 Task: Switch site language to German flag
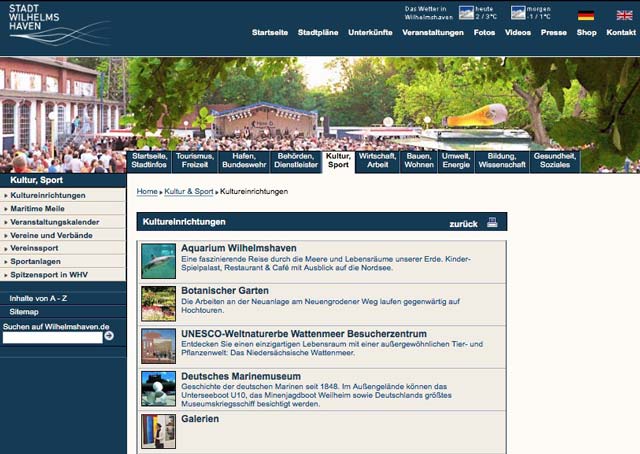586,16
